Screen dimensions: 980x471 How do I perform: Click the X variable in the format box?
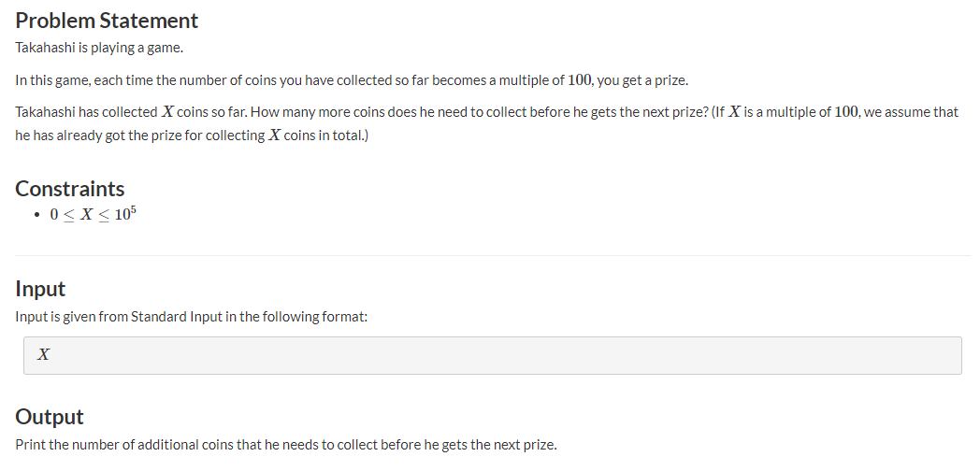click(43, 355)
